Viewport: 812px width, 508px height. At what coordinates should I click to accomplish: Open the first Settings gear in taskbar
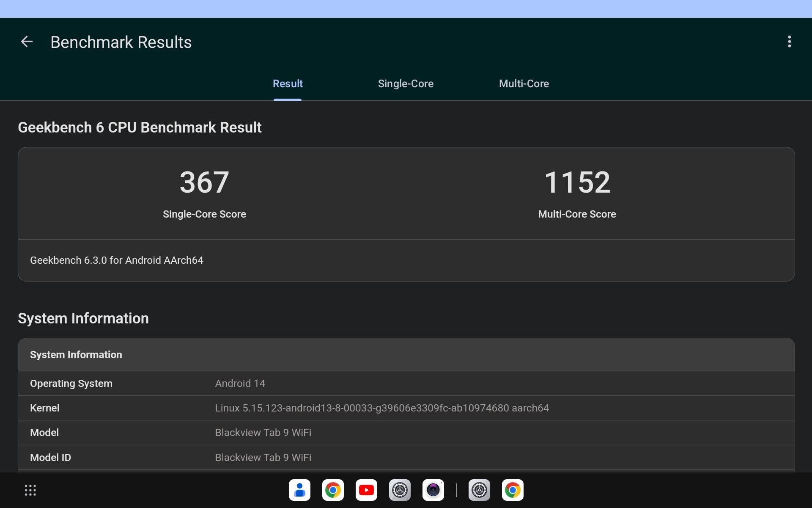click(400, 490)
